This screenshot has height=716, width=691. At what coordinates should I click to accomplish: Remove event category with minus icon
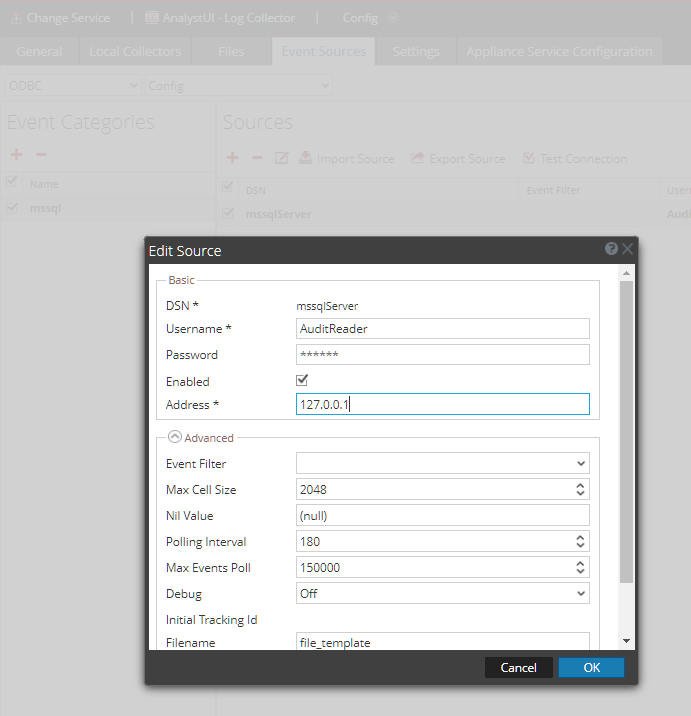click(x=41, y=155)
